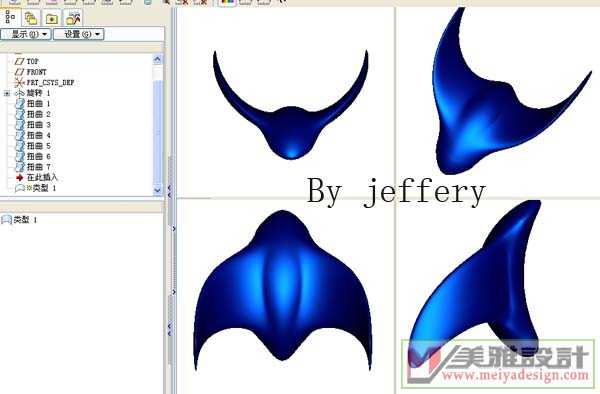Switch to the Layer Tree tab icon
Image resolution: width=600 pixels, height=394 pixels.
31,18
